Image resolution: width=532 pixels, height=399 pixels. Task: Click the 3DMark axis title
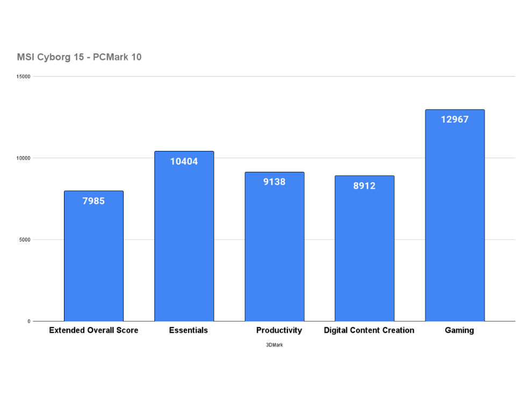[275, 345]
